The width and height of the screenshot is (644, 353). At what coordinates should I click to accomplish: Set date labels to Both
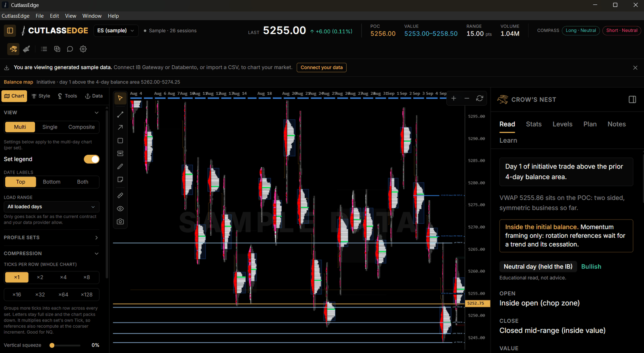pyautogui.click(x=83, y=182)
